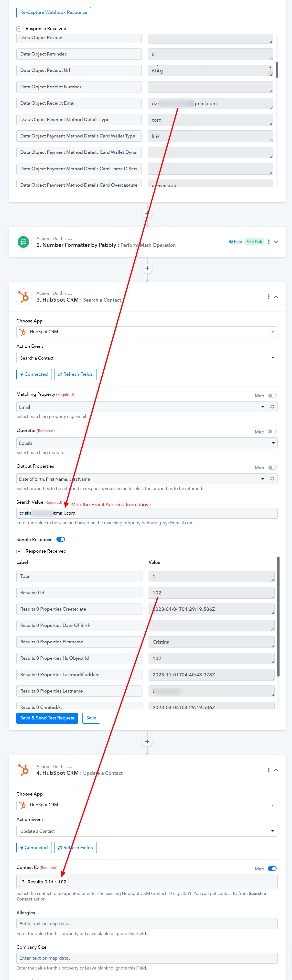
Task: Turn off the Simple Response toggle
Action: pos(61,539)
